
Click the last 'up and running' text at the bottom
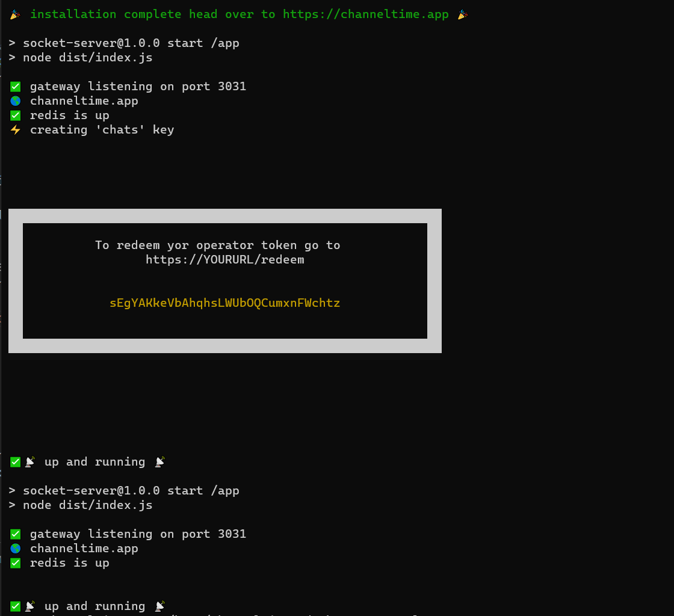coord(94,606)
